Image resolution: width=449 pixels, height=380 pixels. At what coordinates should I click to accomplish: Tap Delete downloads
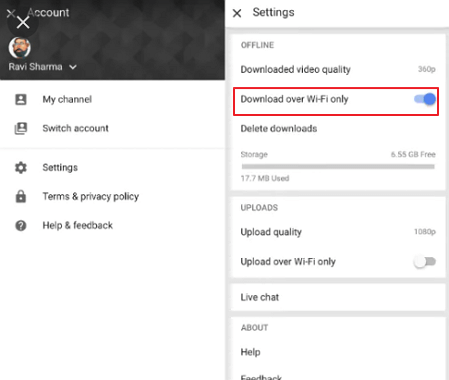(x=279, y=129)
